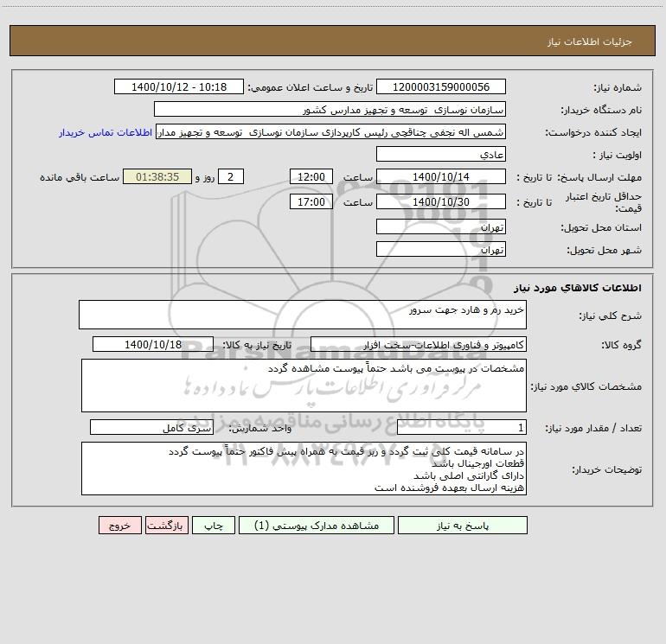The image size is (666, 644).
Task: Click the خروج exit button
Action: pyautogui.click(x=119, y=526)
